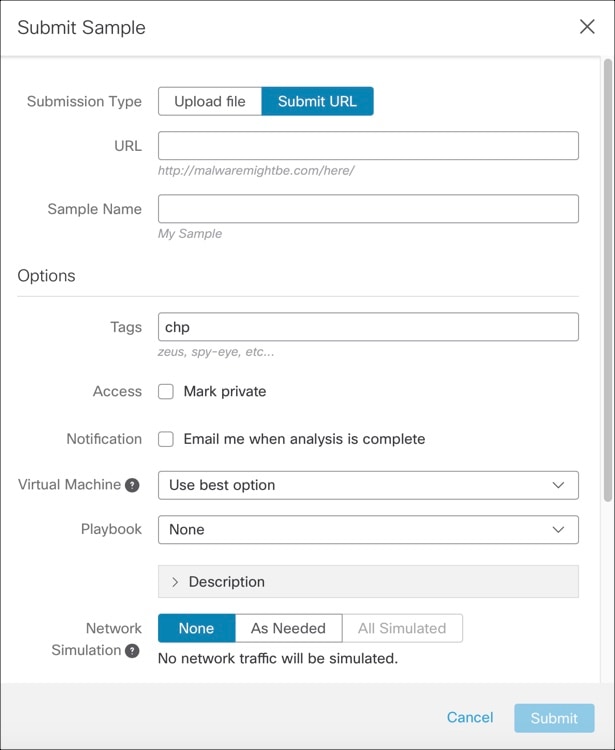Viewport: 615px width, 750px height.
Task: Click the Network Simulation help icon
Action: (x=132, y=651)
